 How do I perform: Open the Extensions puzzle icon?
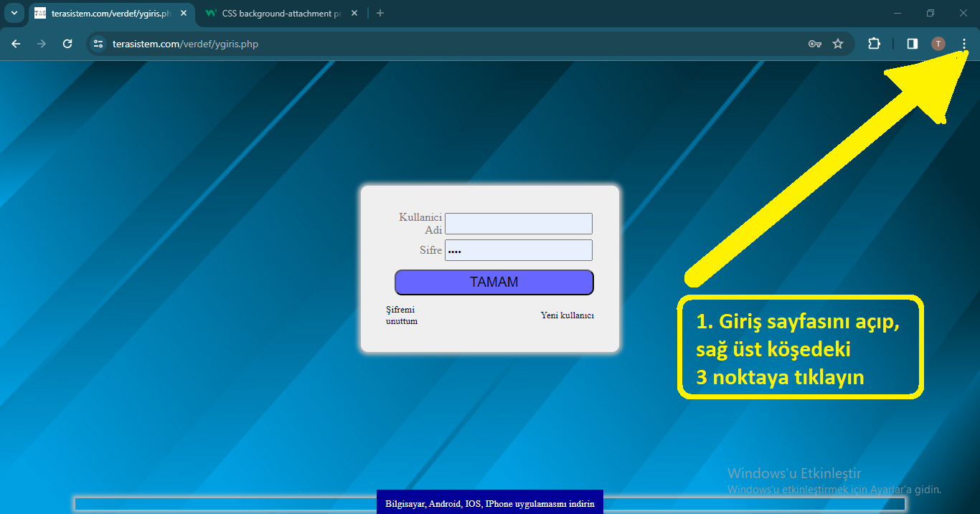click(x=874, y=44)
